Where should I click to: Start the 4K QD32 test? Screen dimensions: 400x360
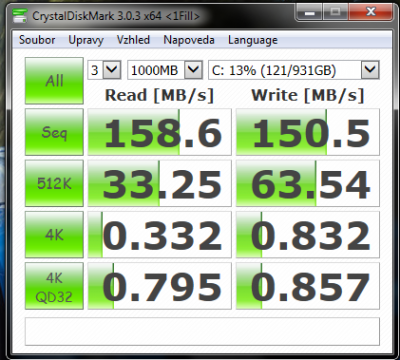(54, 286)
